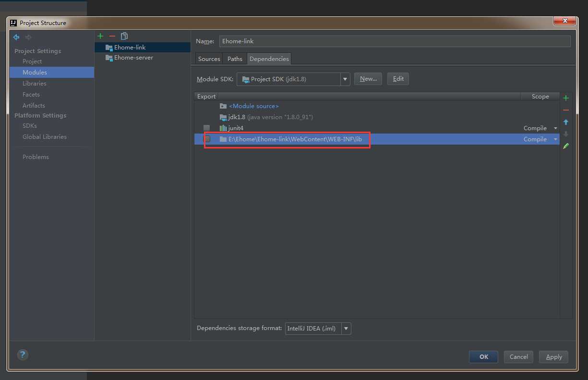Select the Dependencies tab

269,59
